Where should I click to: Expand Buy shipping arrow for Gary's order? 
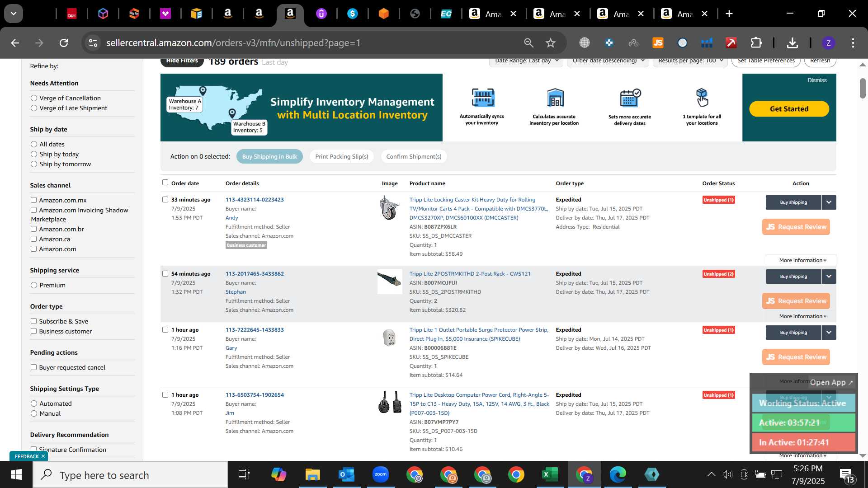point(829,333)
